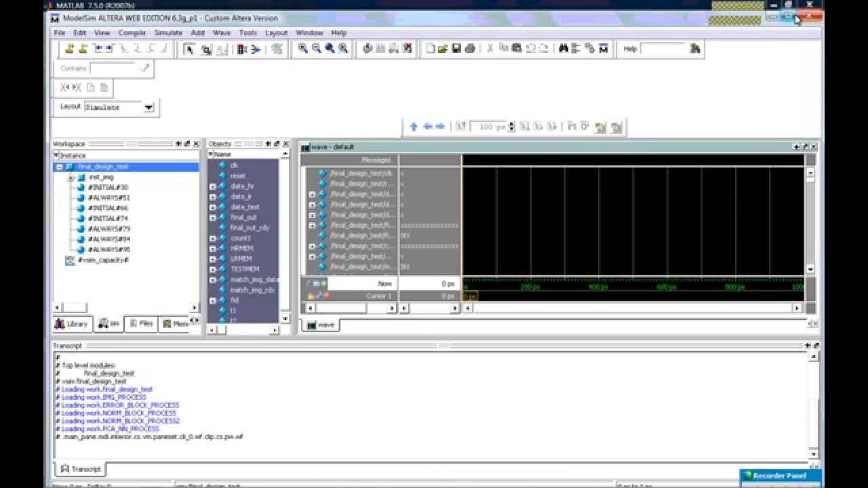Image resolution: width=868 pixels, height=488 pixels.
Task: Click the help search icon beside Help field
Action: (x=695, y=48)
